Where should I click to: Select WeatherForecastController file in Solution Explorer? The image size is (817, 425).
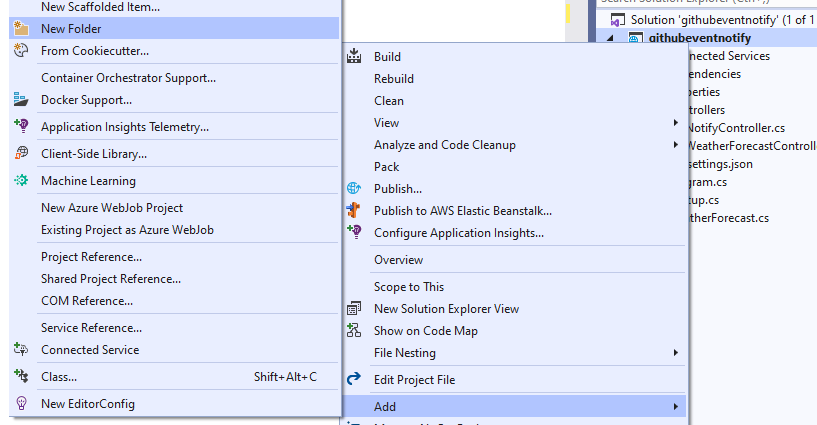point(752,146)
